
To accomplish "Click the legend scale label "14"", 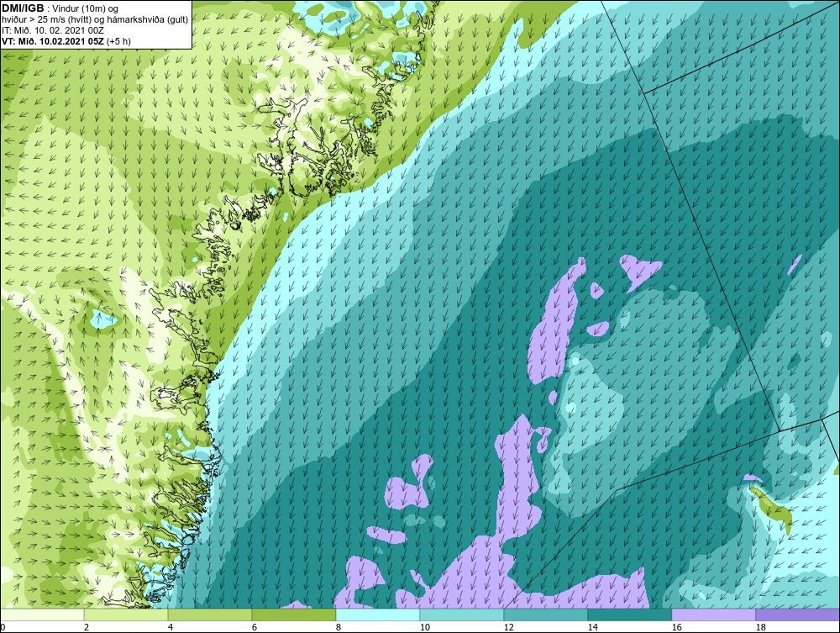I will (593, 627).
